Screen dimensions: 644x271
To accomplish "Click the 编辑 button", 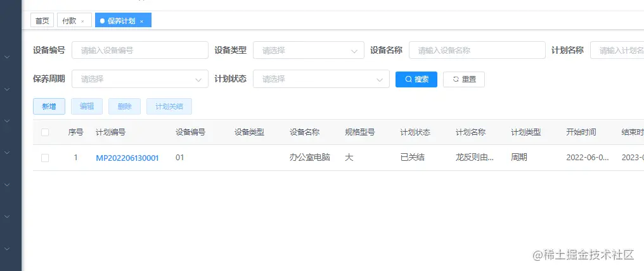I will 87,106.
